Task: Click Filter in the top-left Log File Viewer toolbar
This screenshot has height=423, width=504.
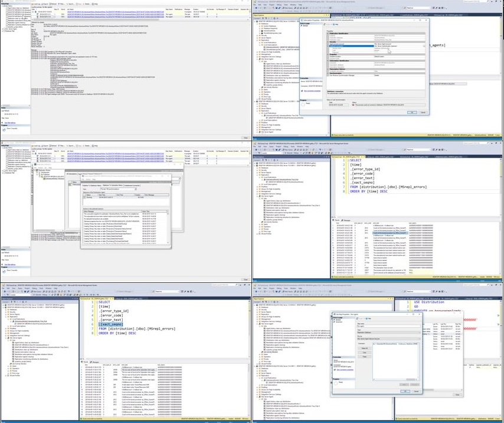Action: coord(61,4)
